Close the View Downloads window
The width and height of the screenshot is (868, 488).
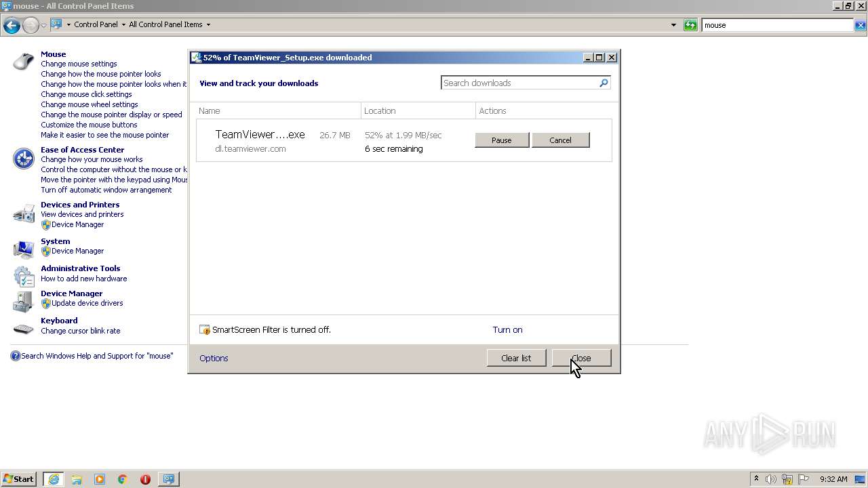582,358
